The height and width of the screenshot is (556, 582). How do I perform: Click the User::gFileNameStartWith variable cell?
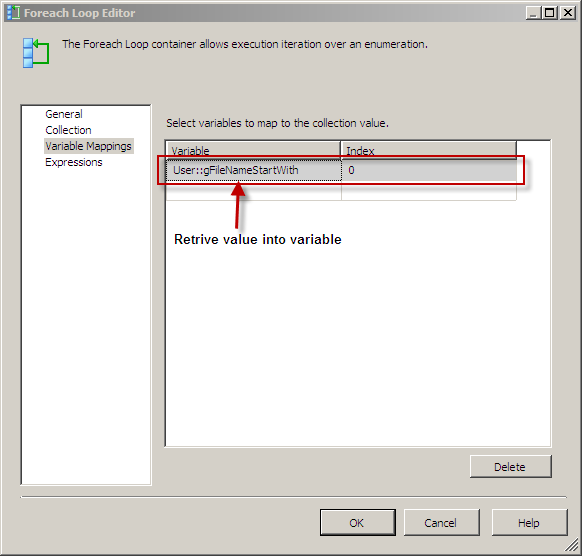[254, 170]
